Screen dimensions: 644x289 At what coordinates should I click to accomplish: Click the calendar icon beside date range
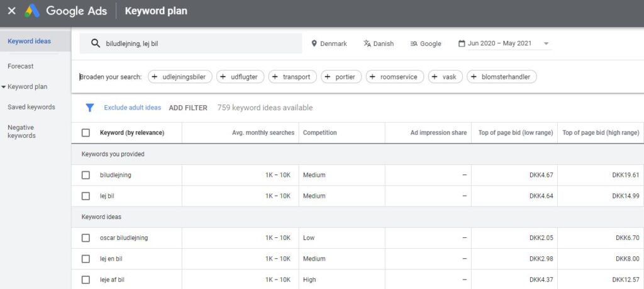(x=462, y=43)
